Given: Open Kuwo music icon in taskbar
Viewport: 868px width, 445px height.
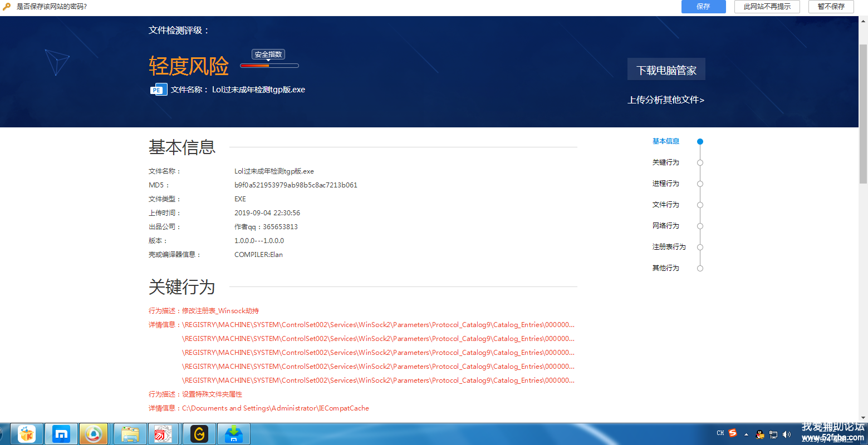Looking at the screenshot, I should (x=26, y=434).
